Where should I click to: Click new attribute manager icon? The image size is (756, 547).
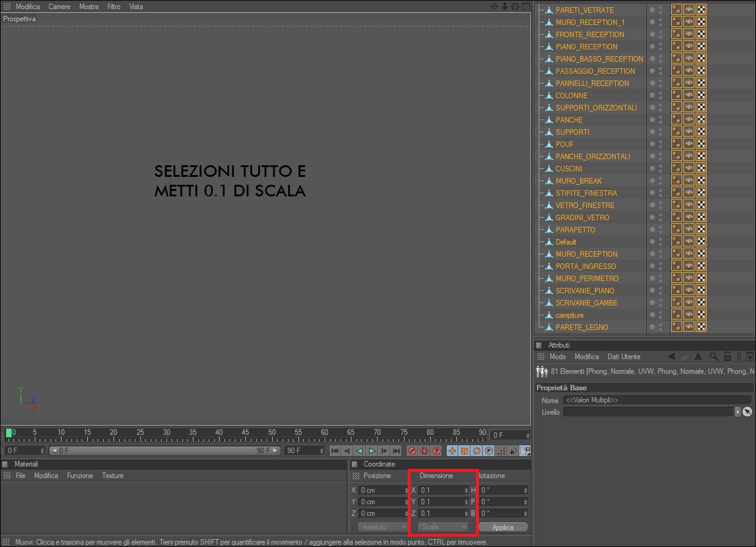(x=751, y=357)
